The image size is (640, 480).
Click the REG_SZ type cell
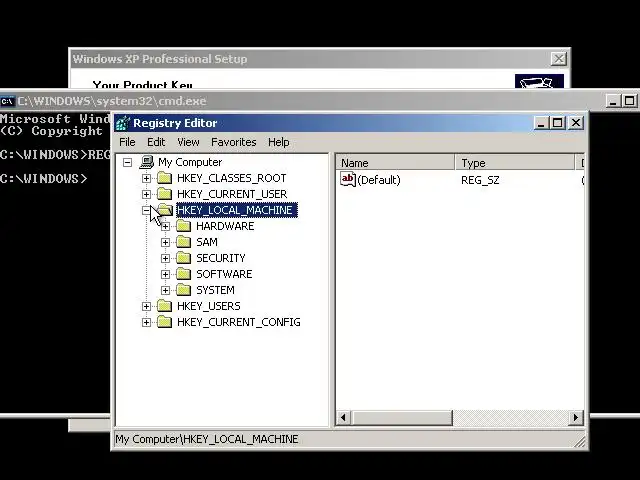pos(480,180)
